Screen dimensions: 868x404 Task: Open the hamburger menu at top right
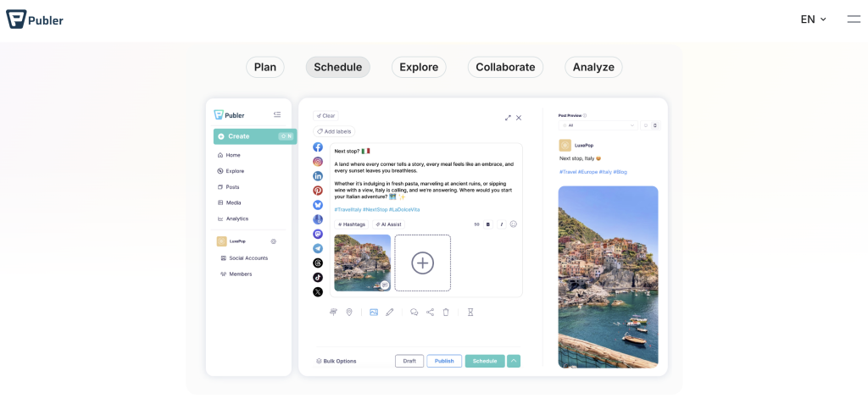[854, 19]
